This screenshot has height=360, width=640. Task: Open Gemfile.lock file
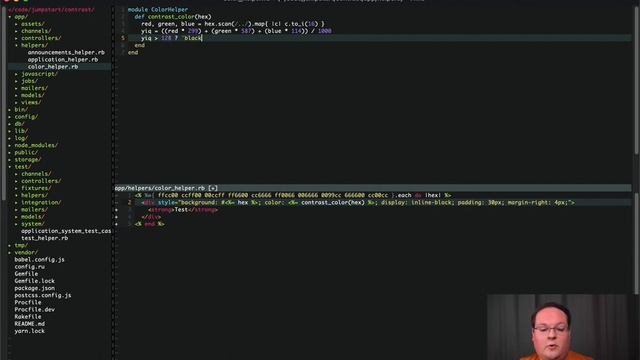tap(34, 281)
